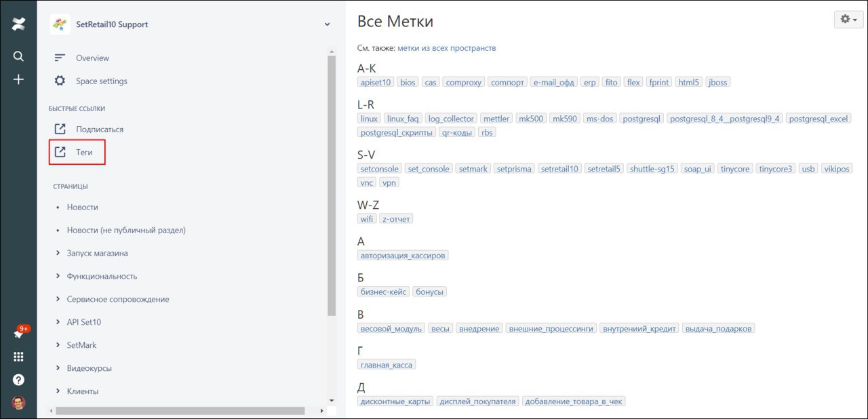The height and width of the screenshot is (419, 868).
Task: Open Новости (не публичный раздел) page
Action: pos(126,231)
